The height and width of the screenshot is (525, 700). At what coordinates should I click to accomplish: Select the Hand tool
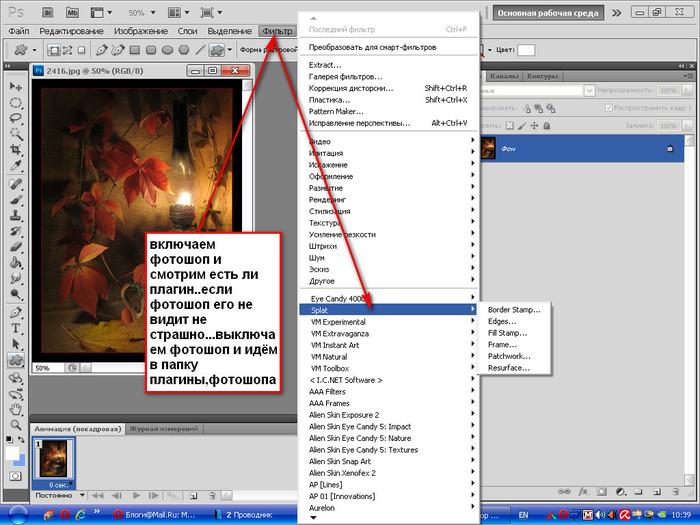point(16,409)
